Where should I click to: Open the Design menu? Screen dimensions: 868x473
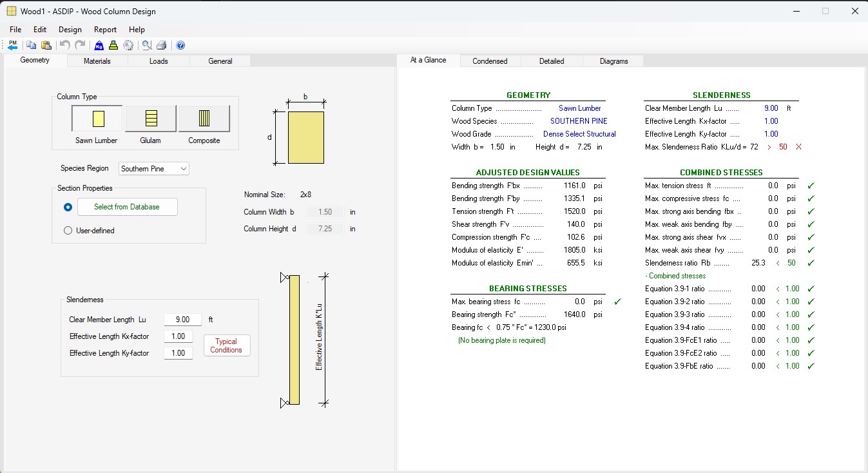click(x=70, y=30)
